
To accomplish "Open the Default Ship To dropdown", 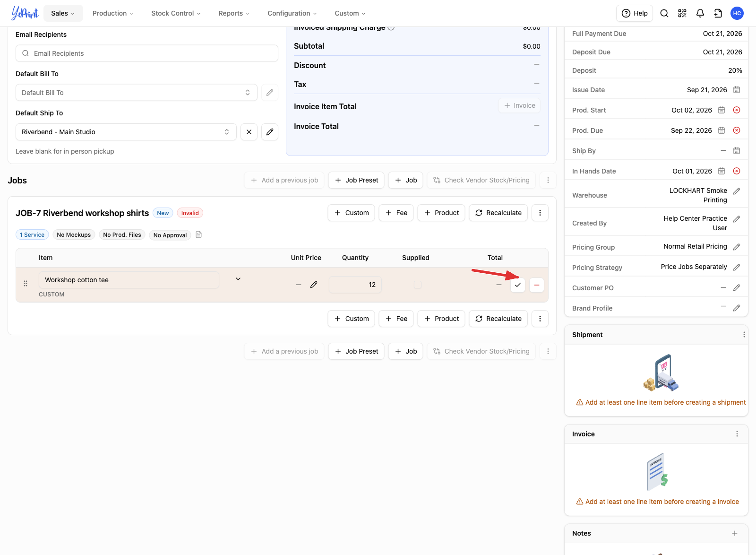I will (126, 132).
